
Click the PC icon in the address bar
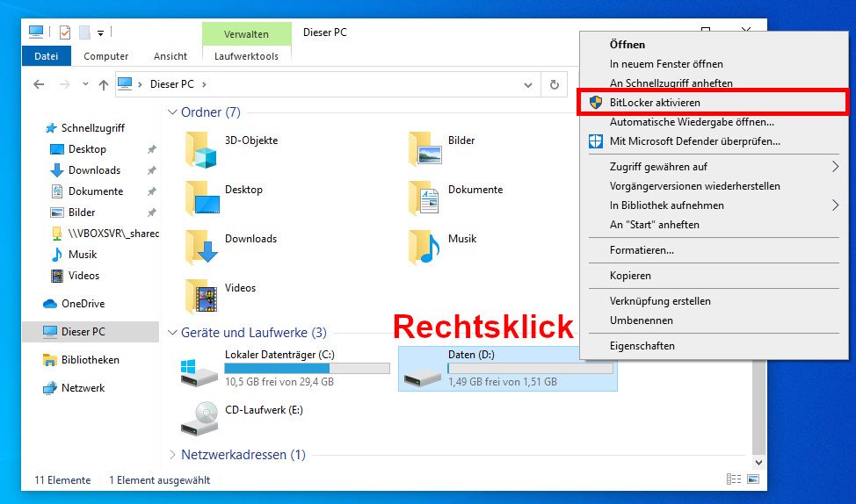[x=125, y=84]
